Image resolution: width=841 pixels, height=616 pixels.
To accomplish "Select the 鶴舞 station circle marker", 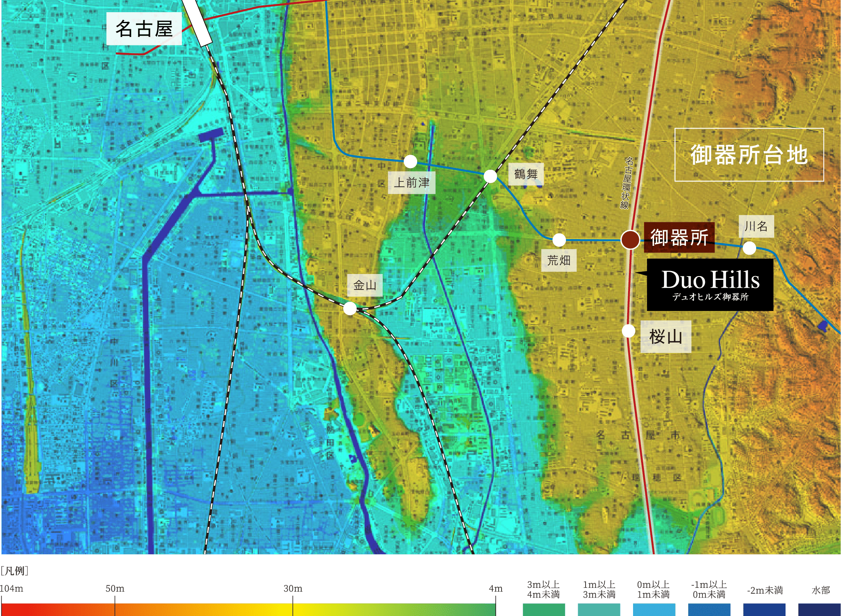I will [x=490, y=176].
